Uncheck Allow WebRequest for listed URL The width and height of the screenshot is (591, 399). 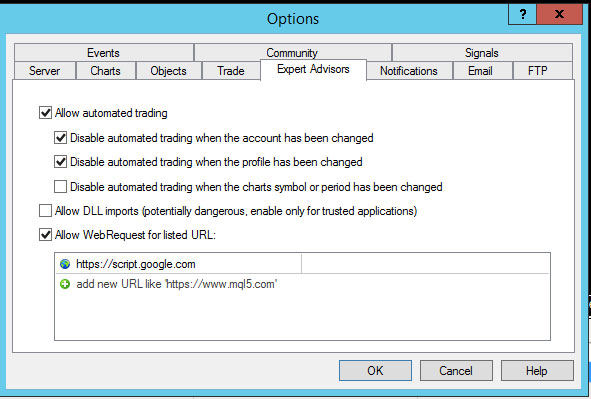pyautogui.click(x=46, y=235)
